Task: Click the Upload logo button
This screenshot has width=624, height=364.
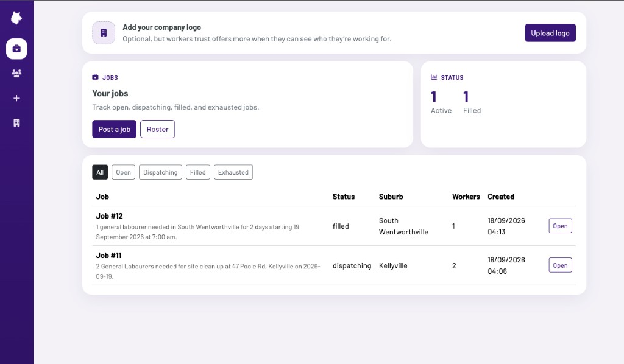Action: pos(550,33)
